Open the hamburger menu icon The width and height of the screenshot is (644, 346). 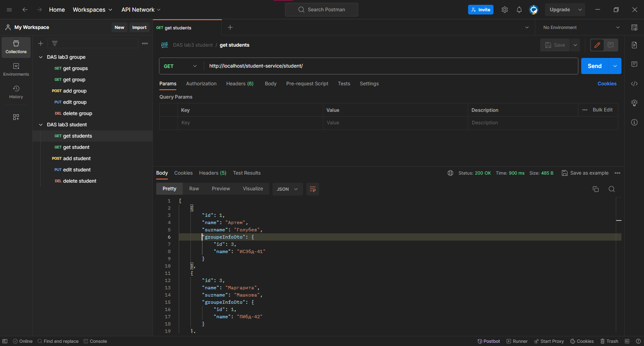(x=9, y=10)
